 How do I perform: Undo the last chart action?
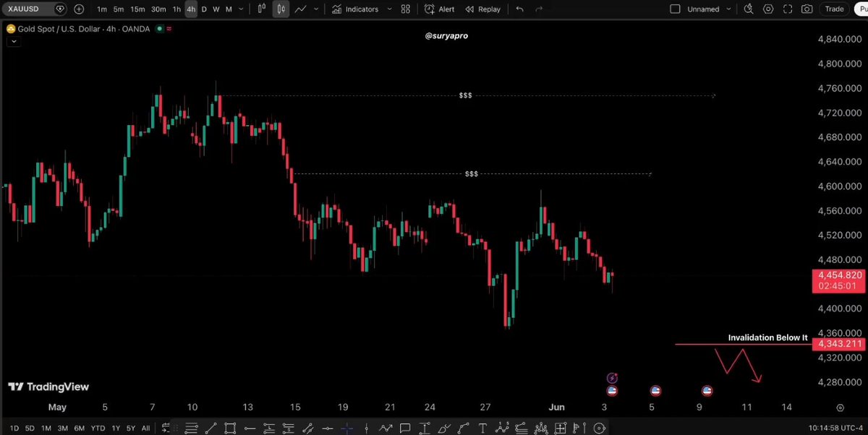519,9
